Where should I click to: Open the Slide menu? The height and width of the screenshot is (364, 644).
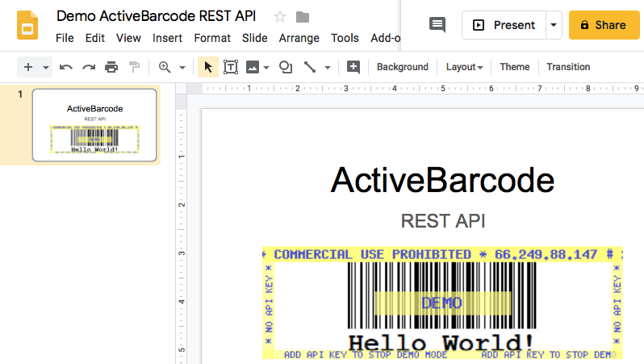point(255,38)
